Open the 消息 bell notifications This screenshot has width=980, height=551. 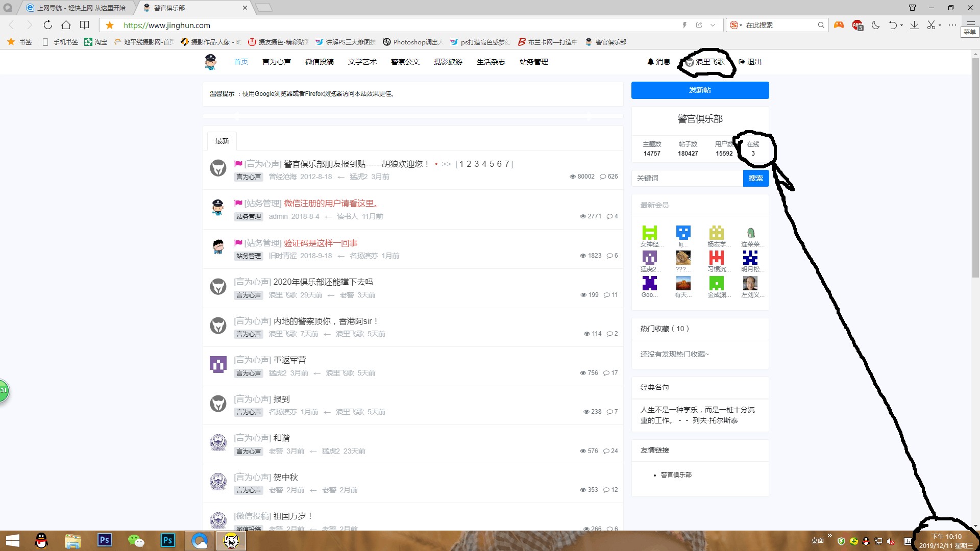tap(658, 62)
